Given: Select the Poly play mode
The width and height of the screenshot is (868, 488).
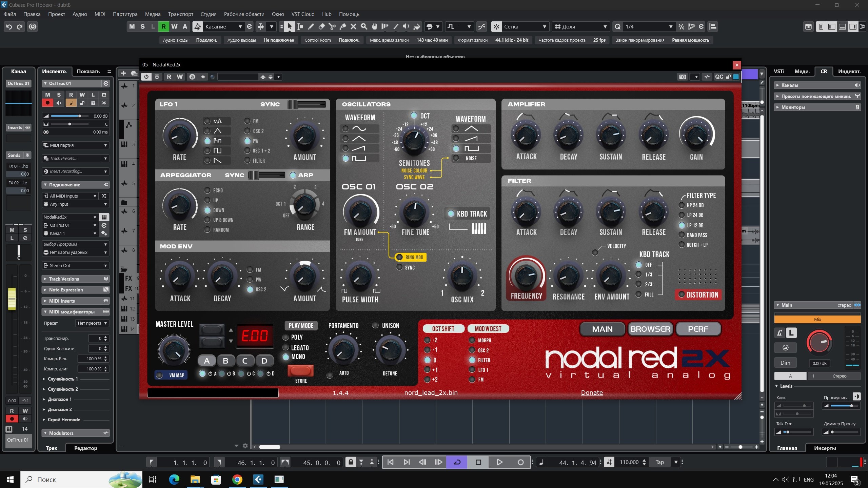Looking at the screenshot, I should (286, 338).
